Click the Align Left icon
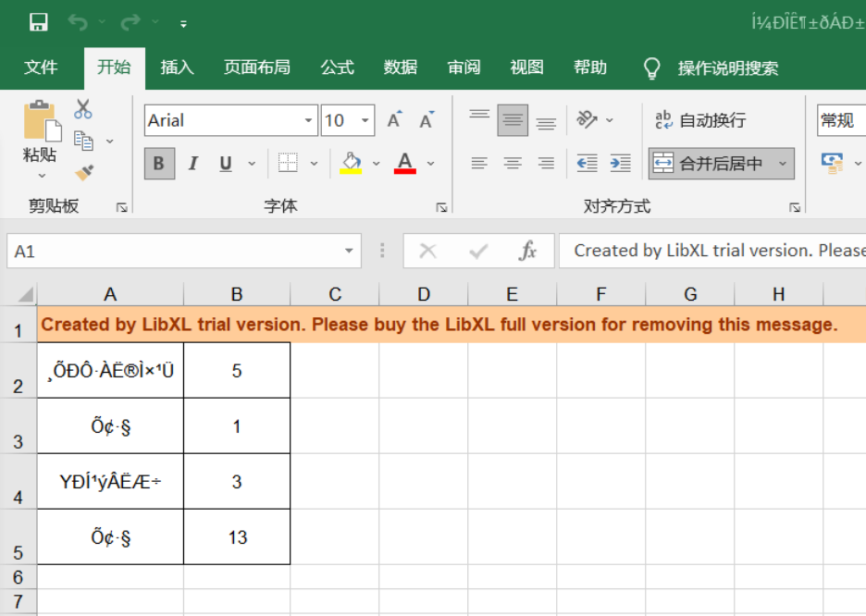Viewport: 866px width, 616px height. 478,164
